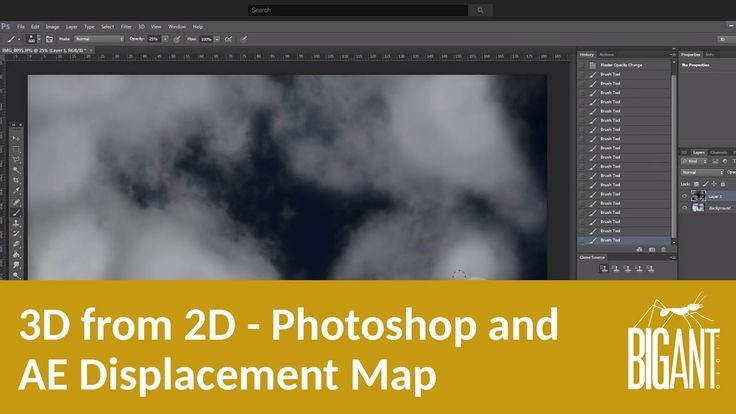Screen dimensions: 736x414
Task: Select the highlighted last Brush Tool history state
Action: (624, 240)
